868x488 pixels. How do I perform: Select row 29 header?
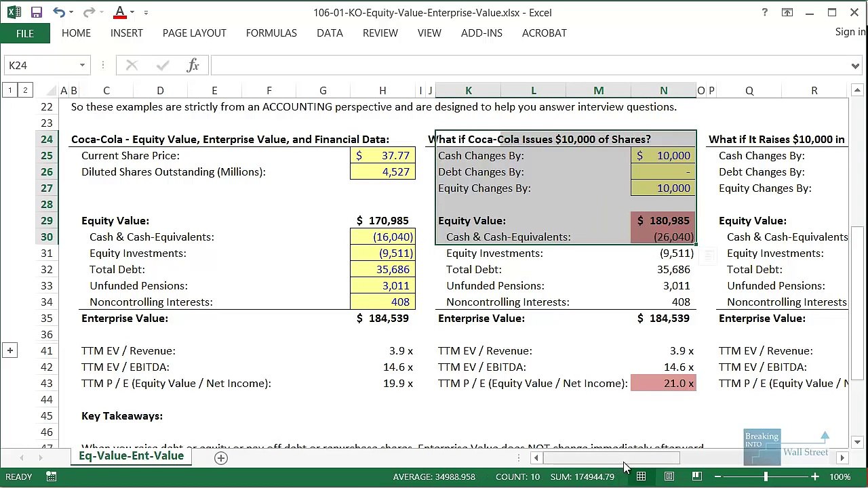tap(47, 220)
